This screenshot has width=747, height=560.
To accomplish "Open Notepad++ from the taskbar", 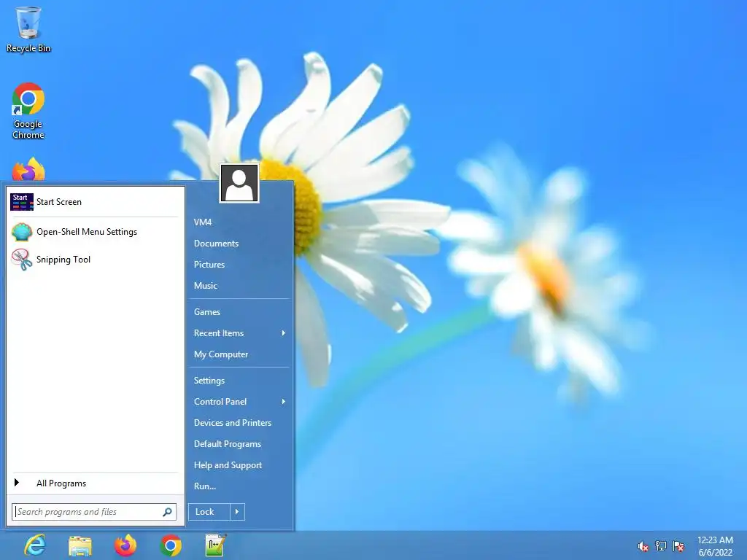I will tap(216, 545).
